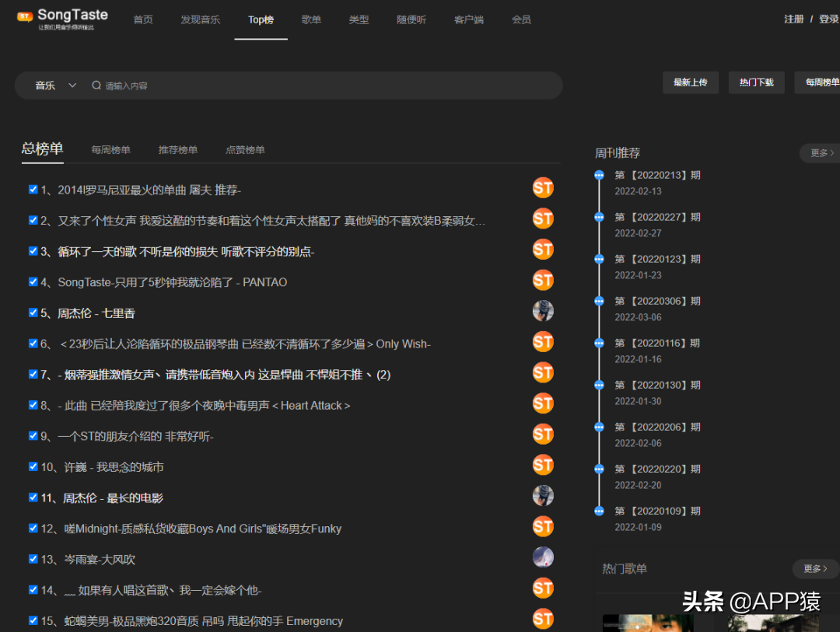Click ST avatar beside song 9

[543, 435]
